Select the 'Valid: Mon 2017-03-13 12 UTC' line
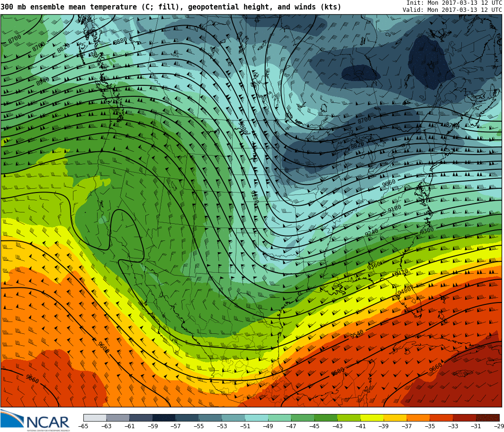Viewport: 504px width, 432px height. [x=452, y=9]
